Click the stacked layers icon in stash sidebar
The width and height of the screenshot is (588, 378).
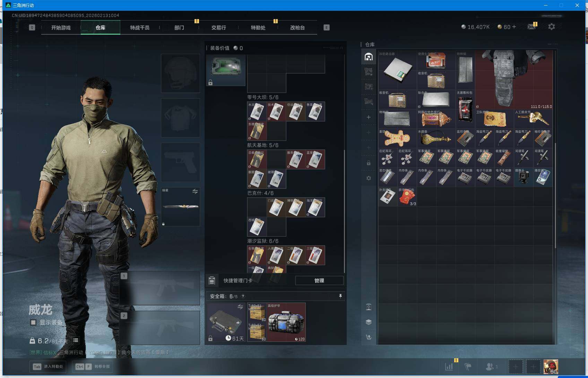[369, 322]
